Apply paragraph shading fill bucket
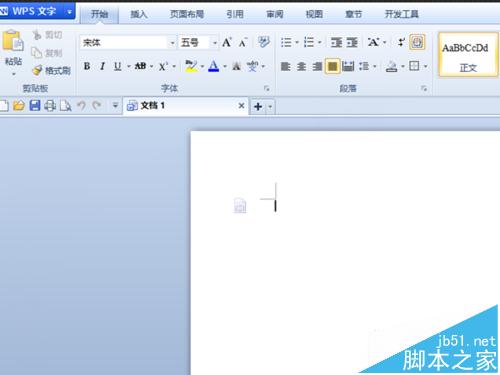This screenshot has width=500, height=375. click(391, 66)
